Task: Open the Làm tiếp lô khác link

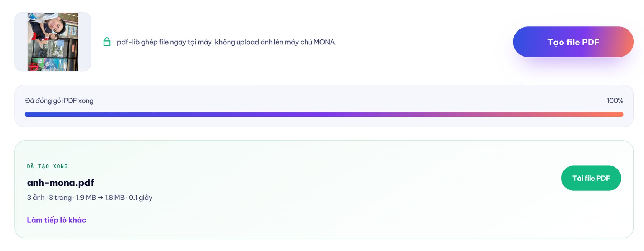Action: tap(57, 220)
